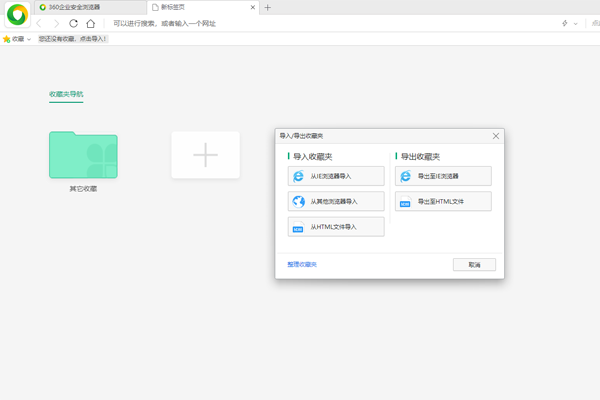
Task: Click the favorites star icon
Action: click(x=6, y=39)
